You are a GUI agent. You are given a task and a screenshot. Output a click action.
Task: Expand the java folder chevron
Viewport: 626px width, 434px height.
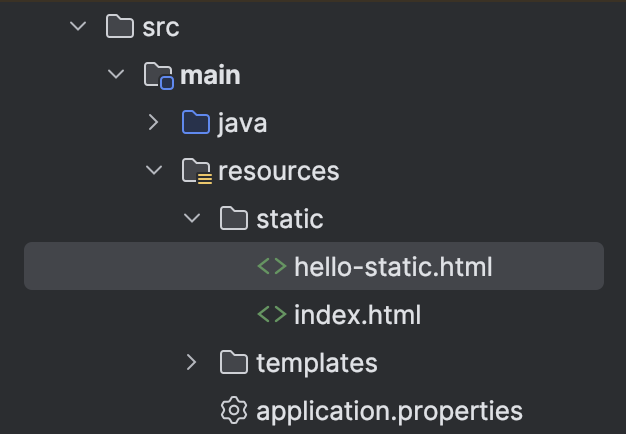point(154,123)
